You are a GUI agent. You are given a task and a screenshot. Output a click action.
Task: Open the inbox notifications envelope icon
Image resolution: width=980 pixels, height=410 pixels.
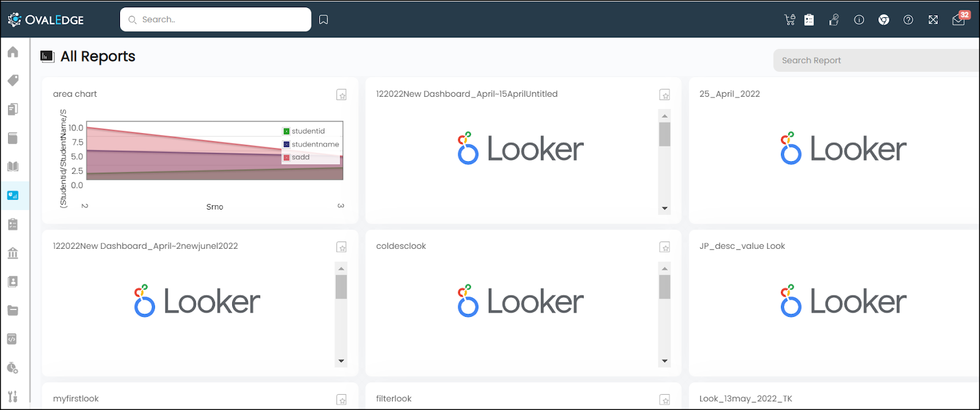click(x=959, y=20)
